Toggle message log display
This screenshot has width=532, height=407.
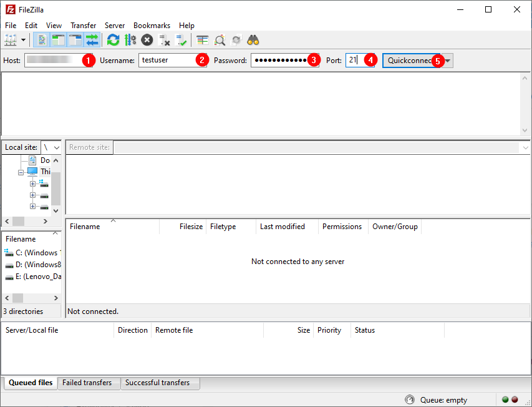tap(41, 40)
